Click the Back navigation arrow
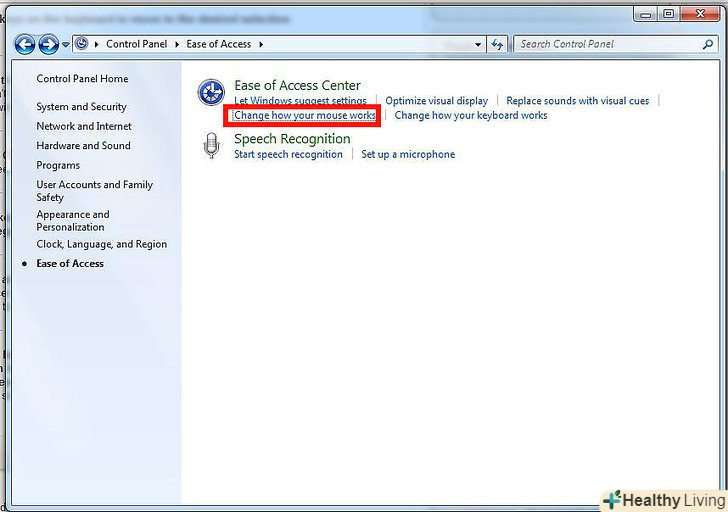 25,45
